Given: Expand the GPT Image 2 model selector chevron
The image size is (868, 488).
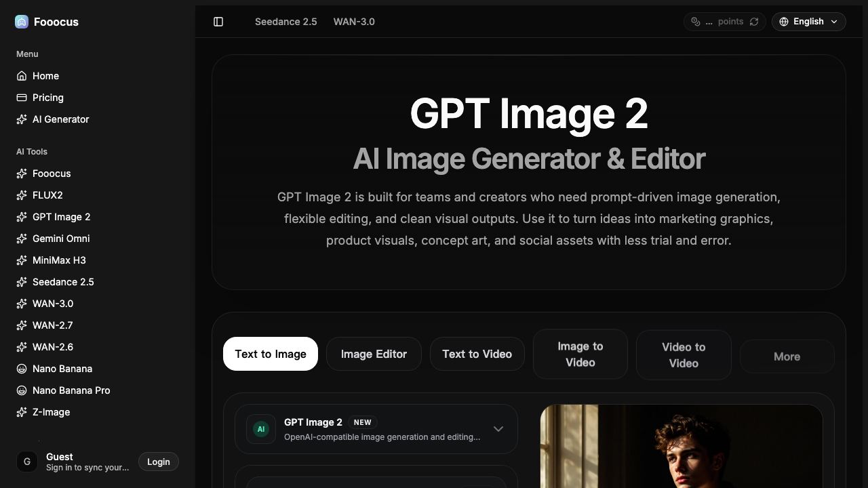Looking at the screenshot, I should [498, 429].
